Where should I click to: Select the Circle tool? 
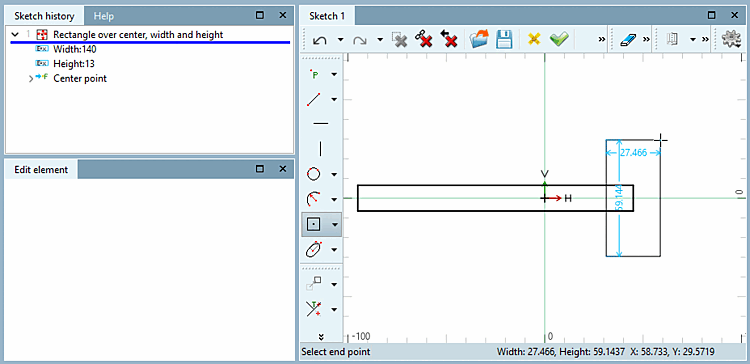click(313, 174)
